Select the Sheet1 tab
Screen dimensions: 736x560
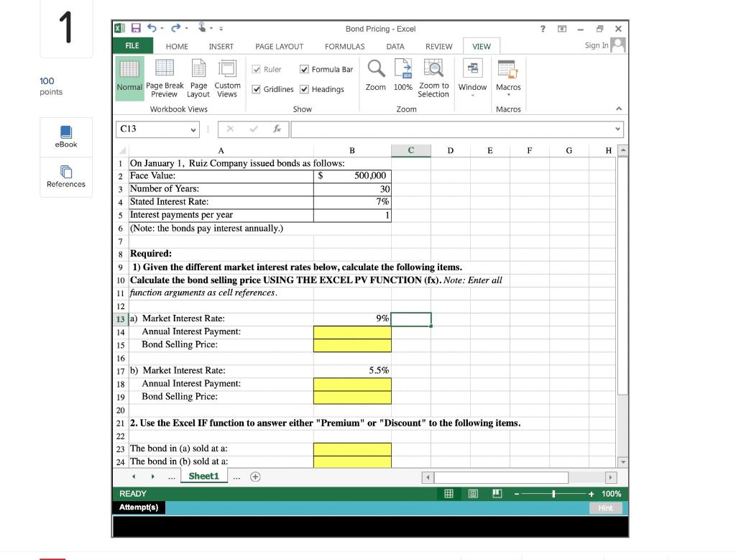(x=203, y=475)
